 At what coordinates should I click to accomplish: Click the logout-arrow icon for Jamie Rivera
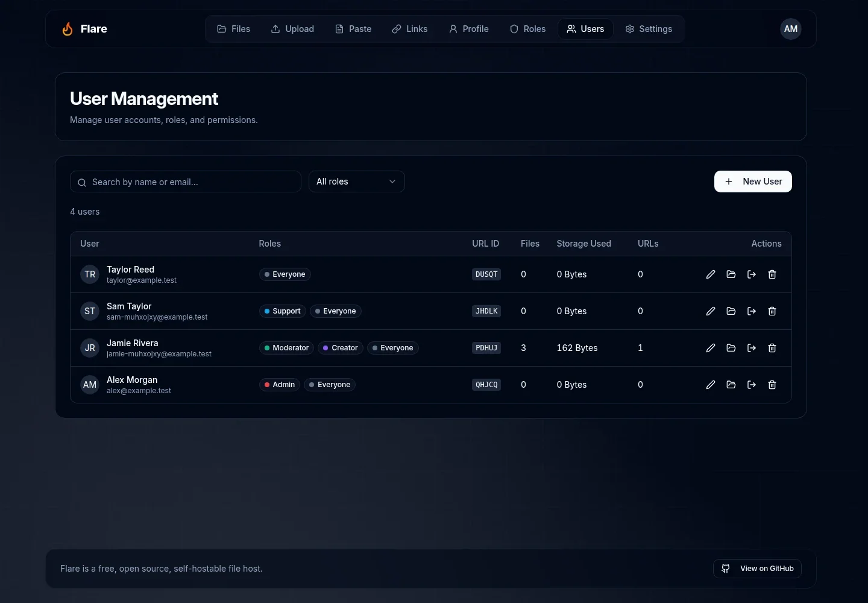tap(752, 348)
